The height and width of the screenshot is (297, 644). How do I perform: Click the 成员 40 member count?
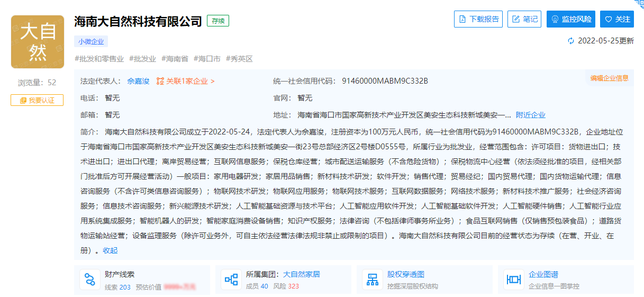click(x=257, y=286)
